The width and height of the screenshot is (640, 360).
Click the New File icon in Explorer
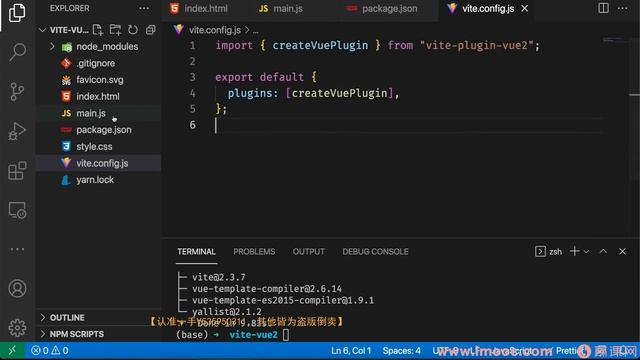click(x=98, y=30)
